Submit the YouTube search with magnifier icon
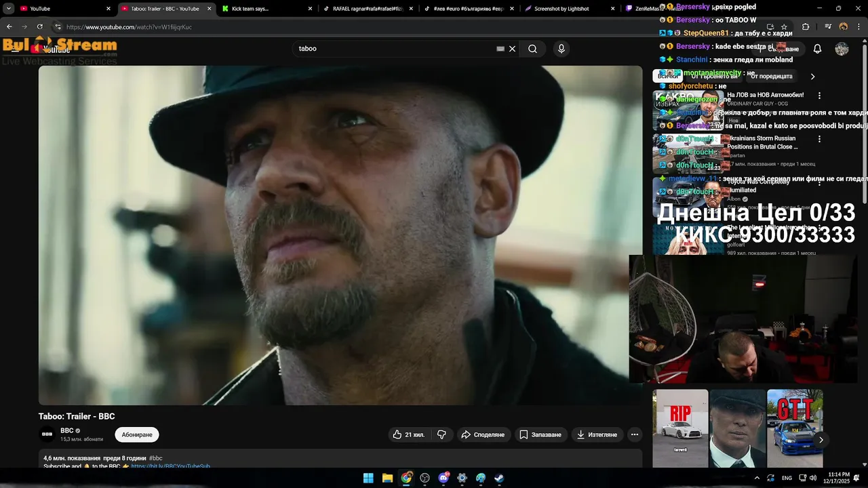Image resolution: width=868 pixels, height=488 pixels. coord(533,49)
